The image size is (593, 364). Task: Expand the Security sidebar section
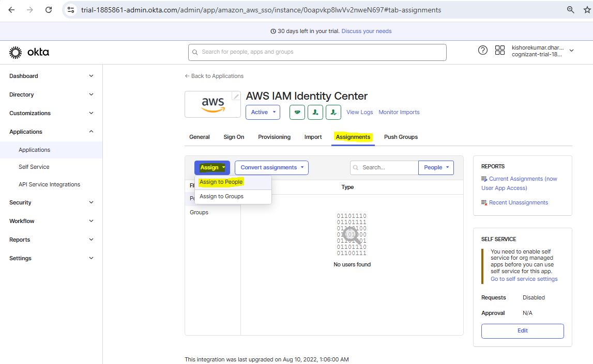pos(51,202)
